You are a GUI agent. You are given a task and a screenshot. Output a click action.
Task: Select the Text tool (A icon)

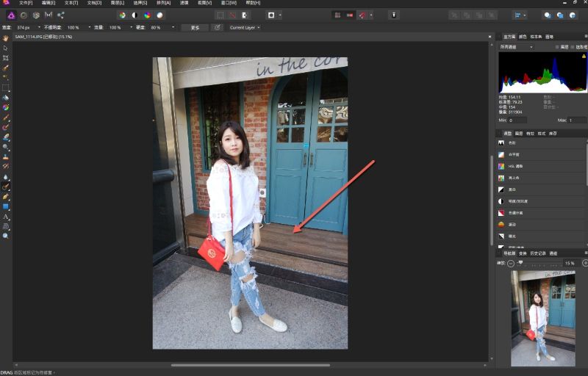click(x=6, y=217)
